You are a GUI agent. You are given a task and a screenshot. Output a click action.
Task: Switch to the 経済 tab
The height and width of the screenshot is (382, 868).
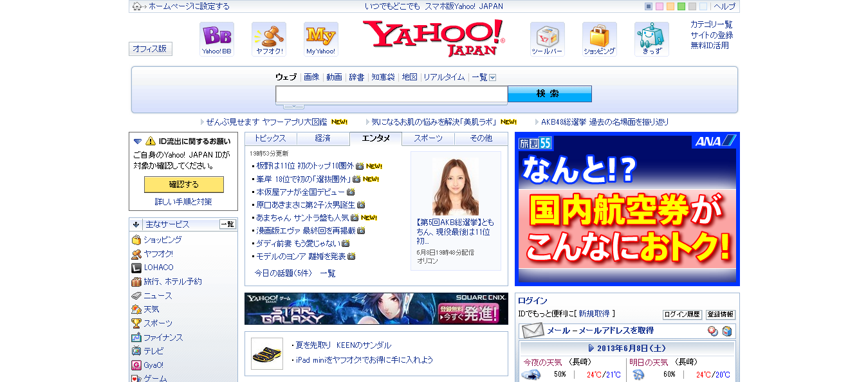[323, 138]
